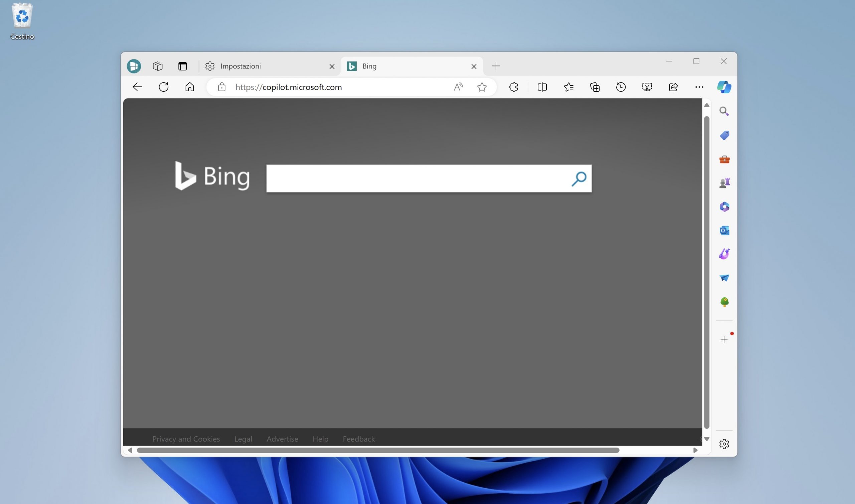Customize sidebar with plus button
The width and height of the screenshot is (855, 504).
[x=724, y=340]
